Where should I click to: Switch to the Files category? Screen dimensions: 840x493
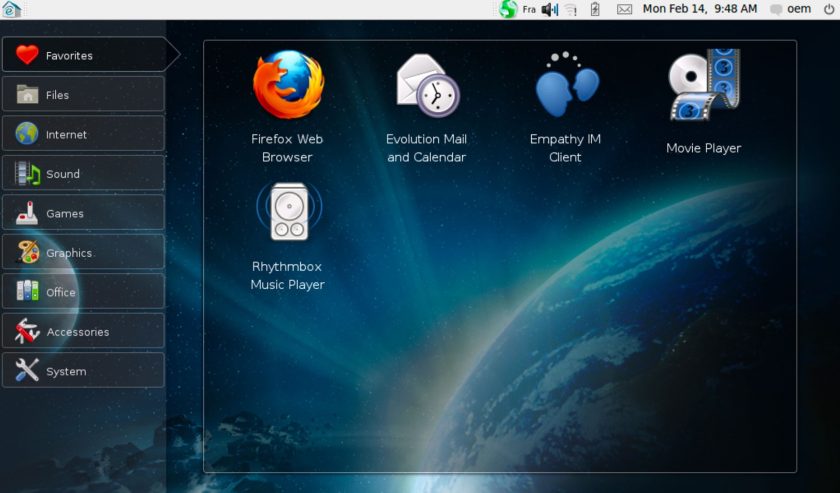[x=83, y=94]
